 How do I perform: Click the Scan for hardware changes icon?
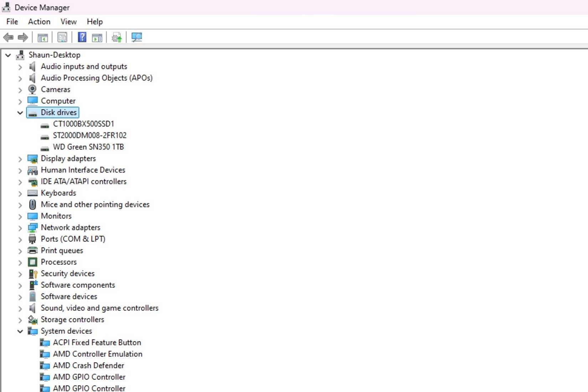136,37
